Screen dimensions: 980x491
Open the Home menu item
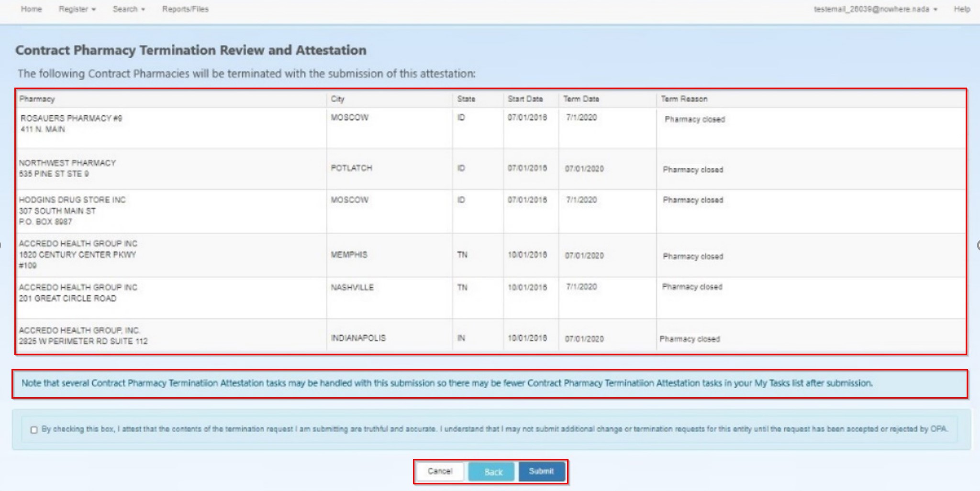coord(32,9)
